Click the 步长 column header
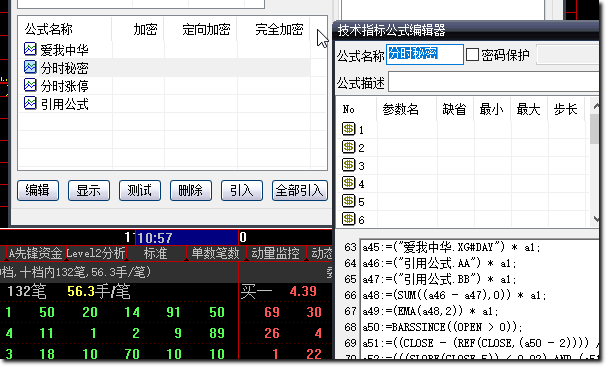608x367 pixels. coord(567,109)
